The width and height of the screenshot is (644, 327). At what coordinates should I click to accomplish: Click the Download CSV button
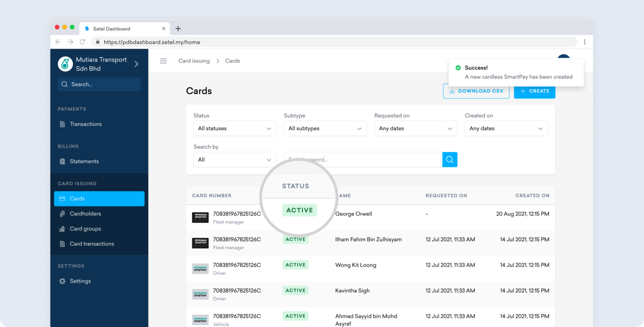[476, 91]
